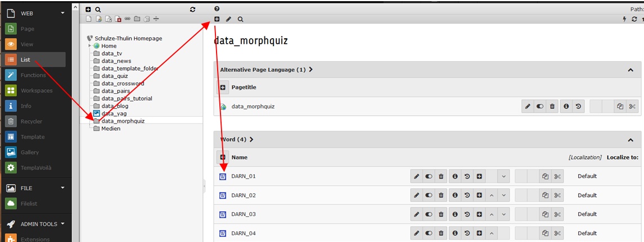Open the Filelist module
644x242 pixels.
coord(29,203)
